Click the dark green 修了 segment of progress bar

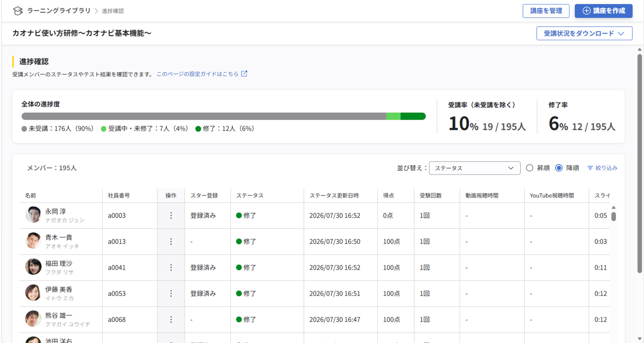pyautogui.click(x=413, y=116)
